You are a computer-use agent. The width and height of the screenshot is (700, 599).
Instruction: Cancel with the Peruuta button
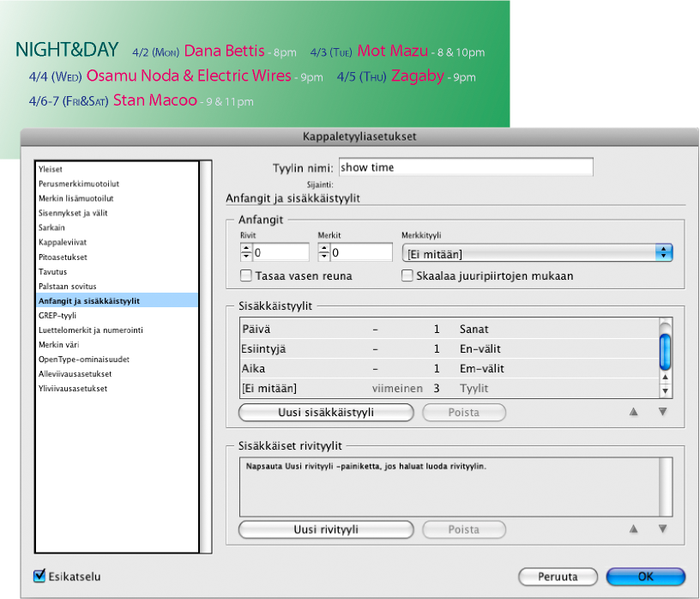coord(558,577)
